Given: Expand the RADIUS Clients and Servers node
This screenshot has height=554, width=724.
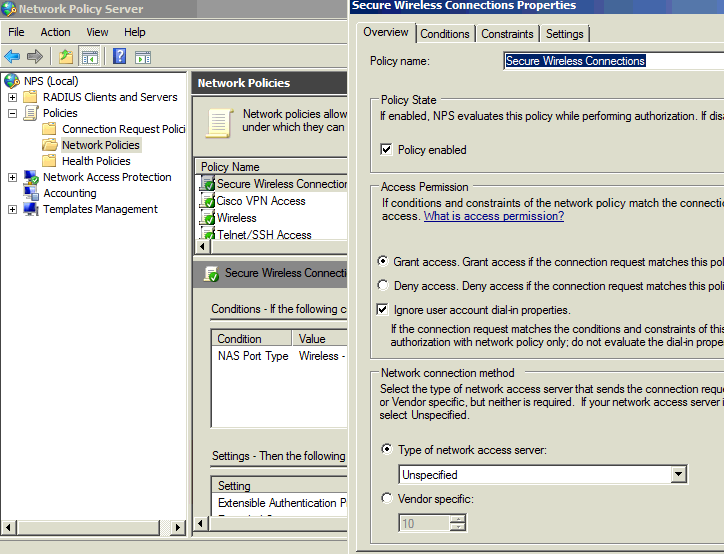Looking at the screenshot, I should coord(12,97).
